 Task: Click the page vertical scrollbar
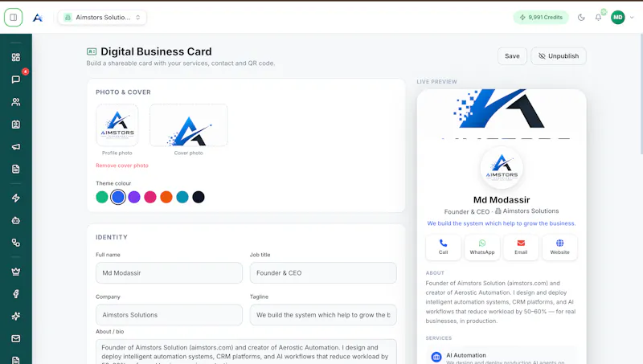click(641, 94)
